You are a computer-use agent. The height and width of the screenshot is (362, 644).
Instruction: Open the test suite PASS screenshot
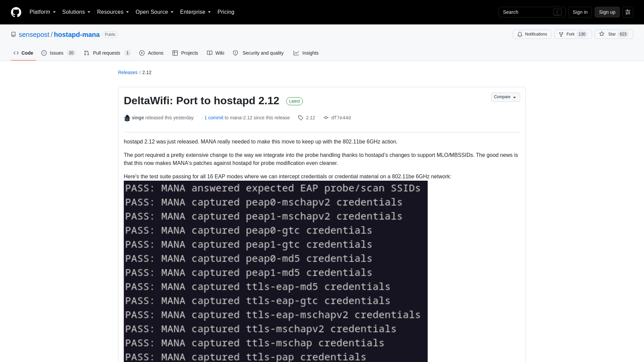pos(276,271)
